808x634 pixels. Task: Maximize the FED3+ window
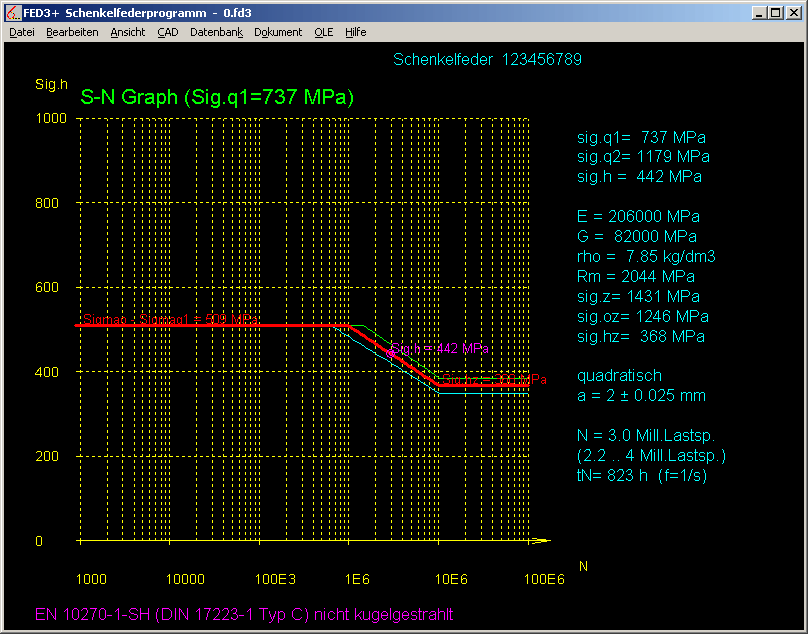(777, 12)
